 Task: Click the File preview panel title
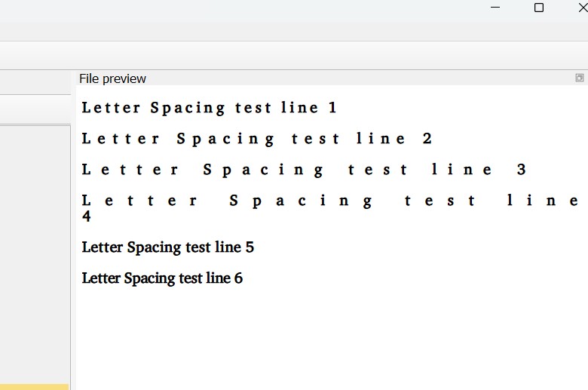coord(112,78)
